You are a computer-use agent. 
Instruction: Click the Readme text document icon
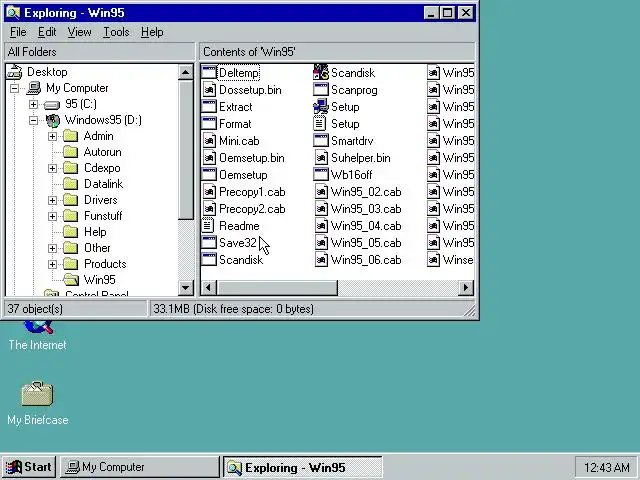pos(208,226)
